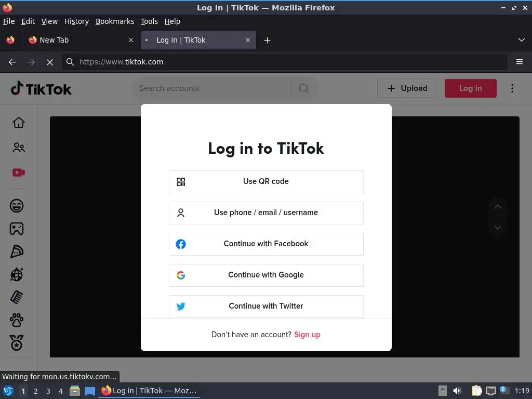Click Continue with Google

[x=266, y=275]
